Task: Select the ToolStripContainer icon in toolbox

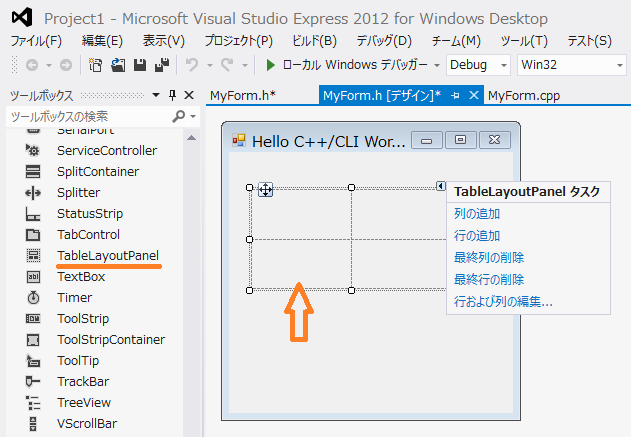Action: (x=33, y=340)
